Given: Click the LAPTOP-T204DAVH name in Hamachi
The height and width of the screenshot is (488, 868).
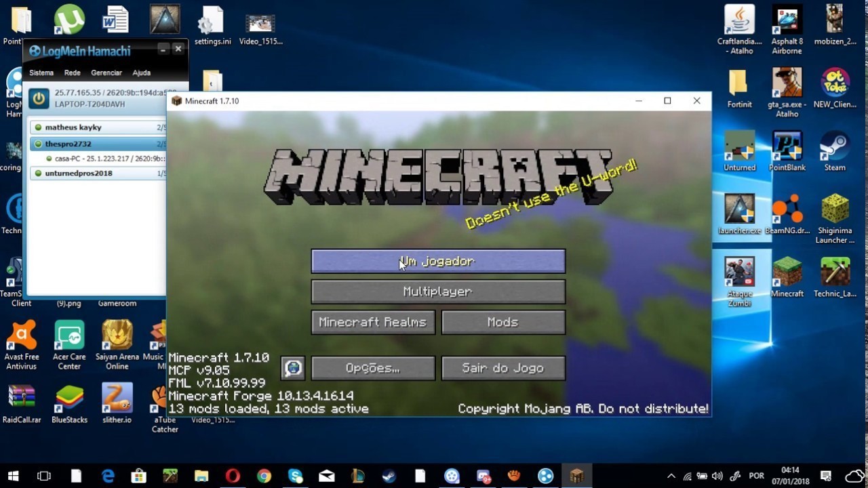Looking at the screenshot, I should [90, 104].
